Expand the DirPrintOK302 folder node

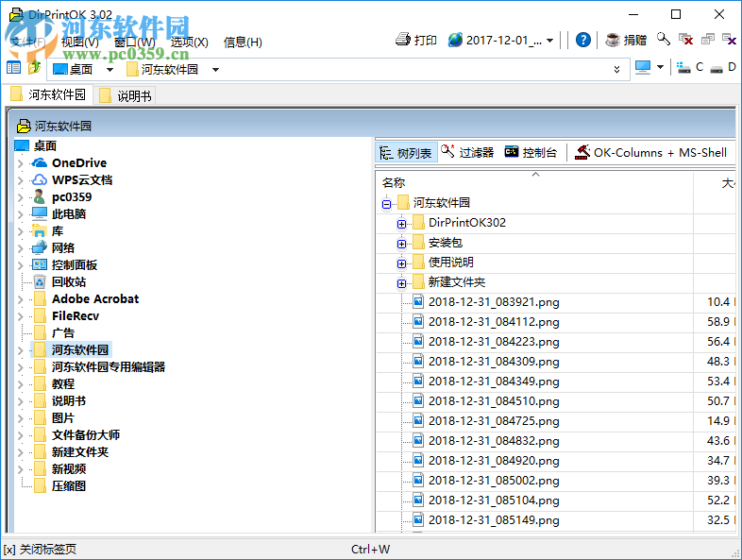click(402, 224)
